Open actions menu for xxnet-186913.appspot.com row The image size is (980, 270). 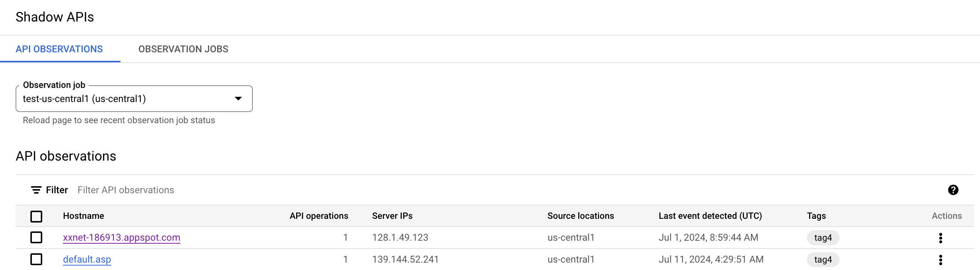(941, 237)
